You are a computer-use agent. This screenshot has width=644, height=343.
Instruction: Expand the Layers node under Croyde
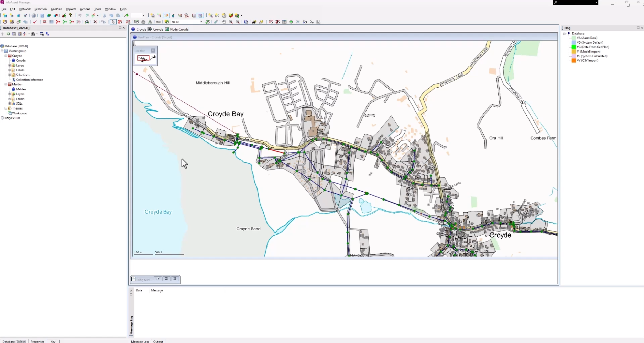pos(10,65)
